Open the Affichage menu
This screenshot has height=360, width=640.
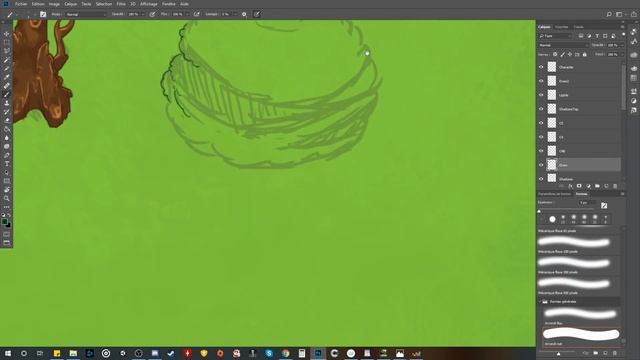tap(149, 4)
